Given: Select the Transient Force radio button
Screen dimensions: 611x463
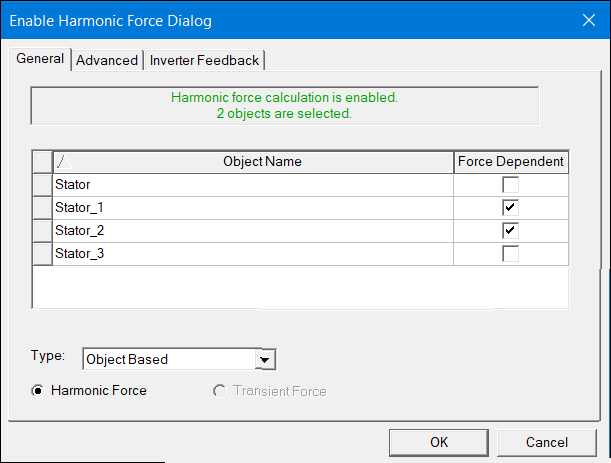Looking at the screenshot, I should pos(219,391).
